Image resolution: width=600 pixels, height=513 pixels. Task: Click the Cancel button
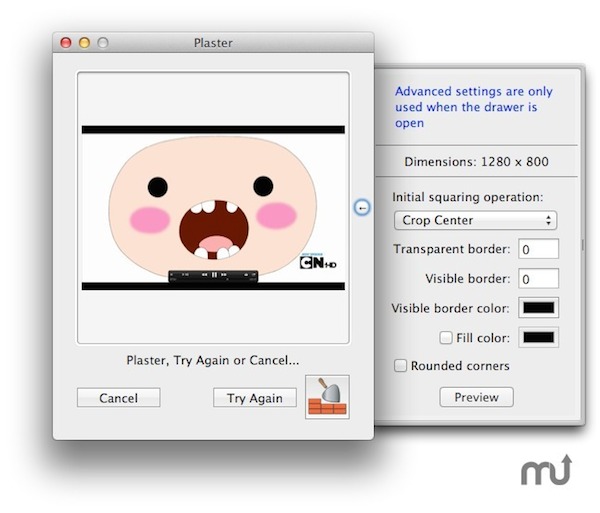click(x=119, y=398)
